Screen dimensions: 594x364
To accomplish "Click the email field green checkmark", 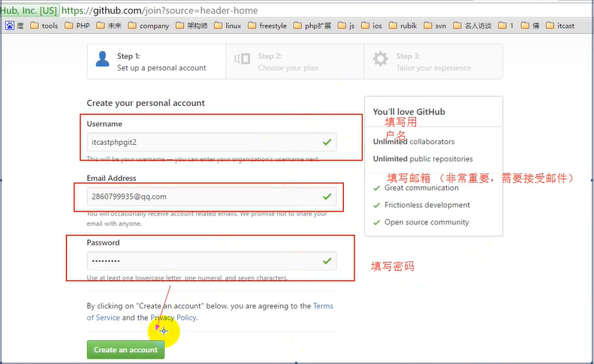I will coord(327,196).
